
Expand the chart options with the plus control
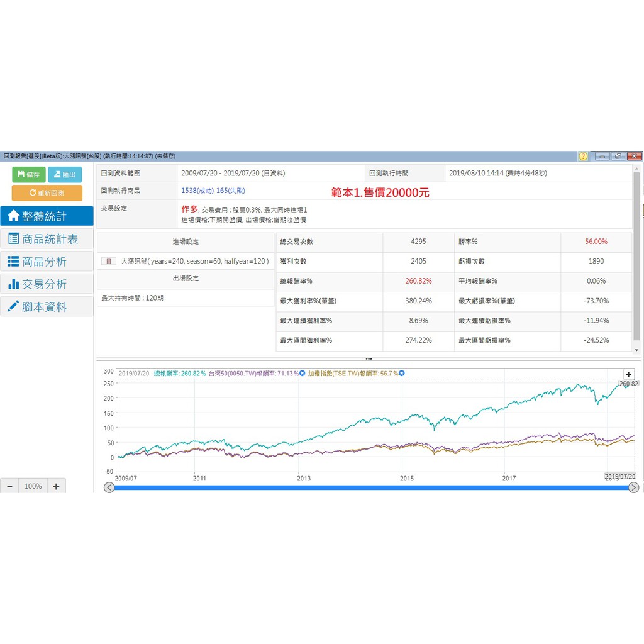(x=628, y=374)
